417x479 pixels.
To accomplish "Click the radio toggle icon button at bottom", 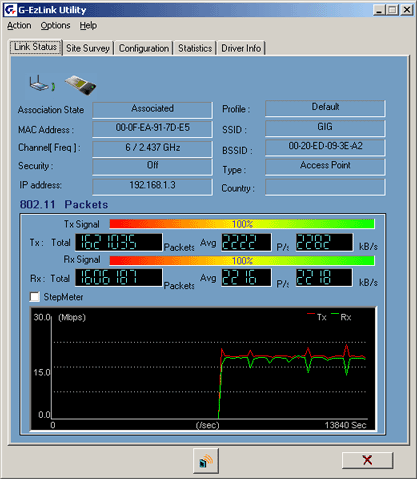I will tap(206, 461).
